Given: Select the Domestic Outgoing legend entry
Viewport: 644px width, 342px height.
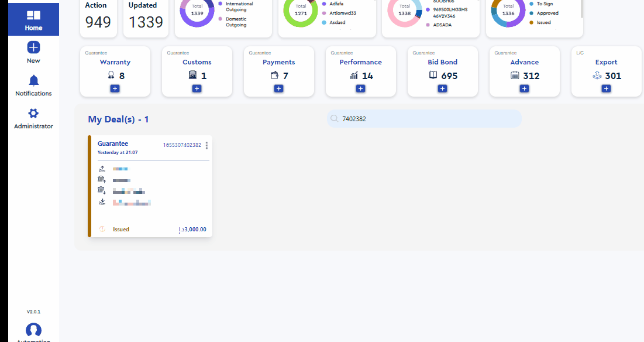Looking at the screenshot, I should [232, 22].
